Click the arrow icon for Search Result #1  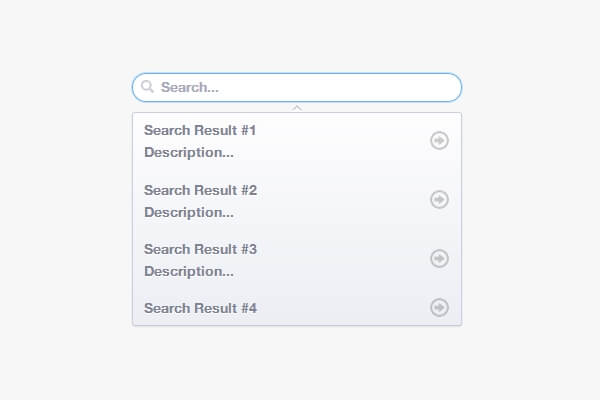tap(439, 141)
